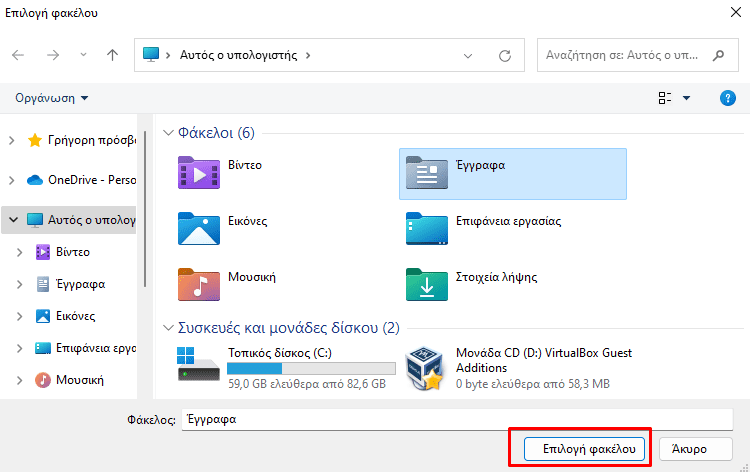
Task: Select Επιφάνεια εργασίας in navigation tree
Action: [x=86, y=348]
